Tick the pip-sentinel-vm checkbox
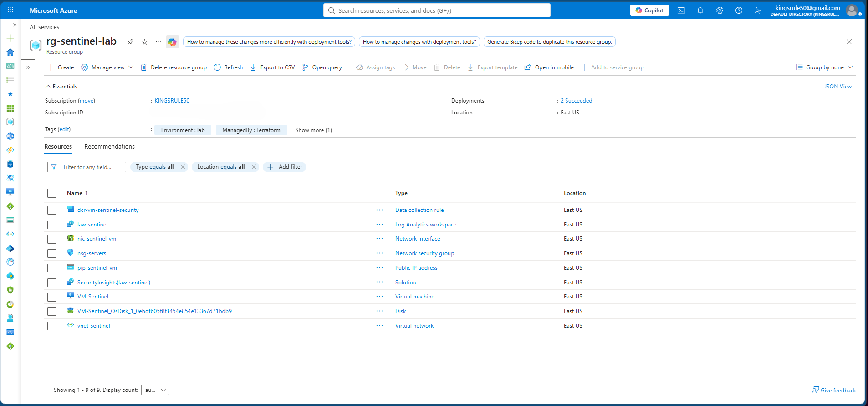The width and height of the screenshot is (868, 406). coord(52,268)
